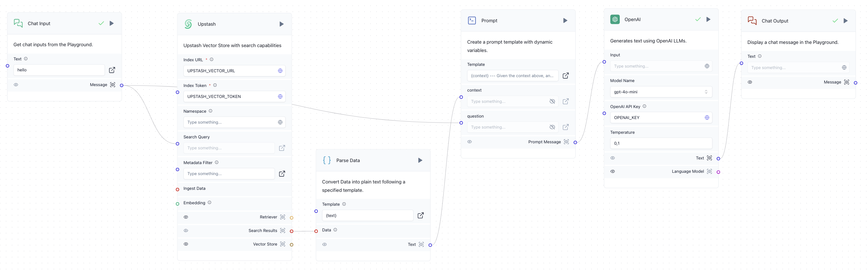The image size is (868, 271).
Task: Click the hello text input in Chat Input
Action: click(59, 70)
